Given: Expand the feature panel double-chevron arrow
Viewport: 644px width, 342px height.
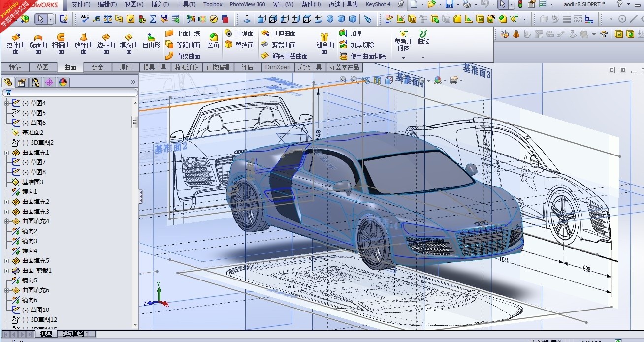Looking at the screenshot, I should (133, 82).
